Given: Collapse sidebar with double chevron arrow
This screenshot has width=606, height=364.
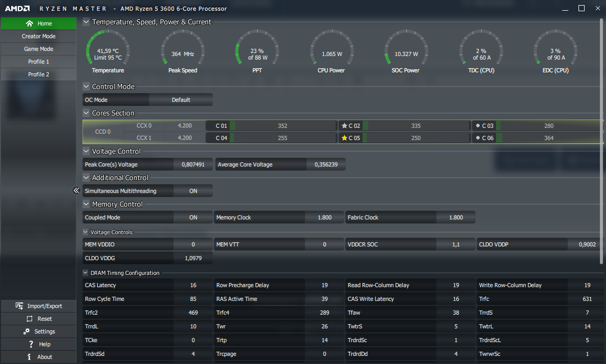Looking at the screenshot, I should click(x=76, y=190).
